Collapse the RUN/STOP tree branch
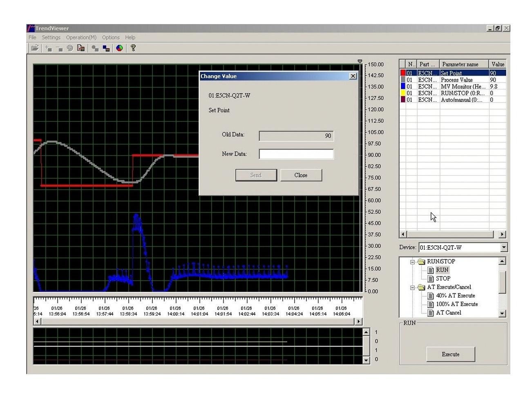Viewport: 532px width, 398px height. [412, 261]
